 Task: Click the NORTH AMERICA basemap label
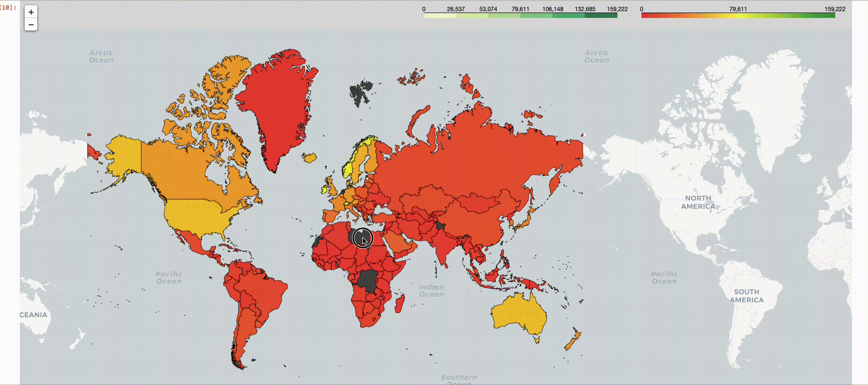point(698,202)
